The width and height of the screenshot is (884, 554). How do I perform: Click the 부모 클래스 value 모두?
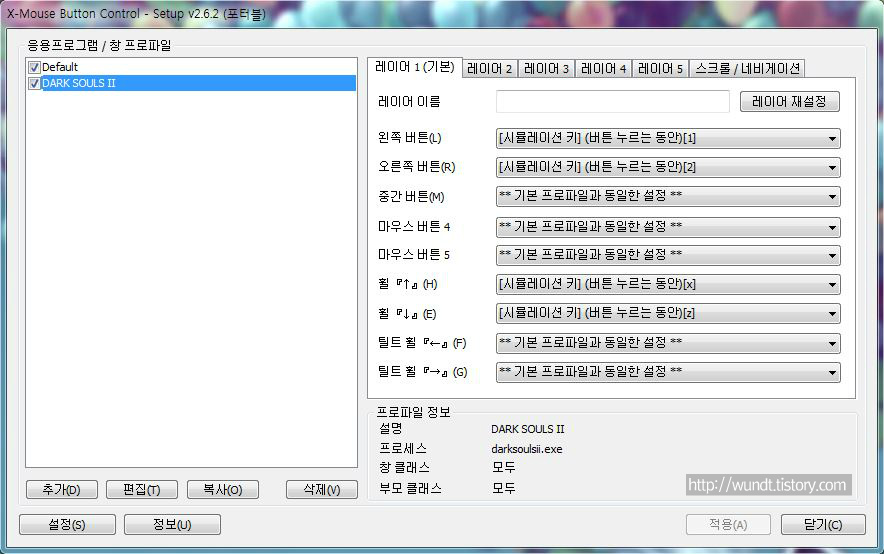point(503,488)
